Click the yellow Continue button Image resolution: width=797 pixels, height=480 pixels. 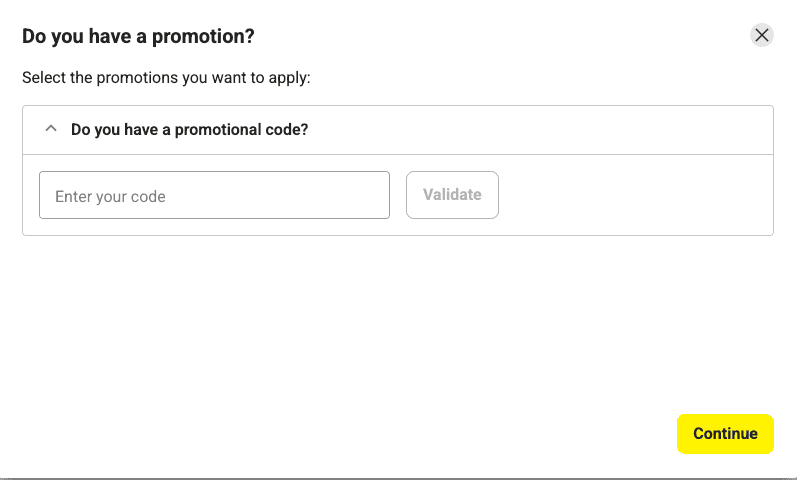725,434
